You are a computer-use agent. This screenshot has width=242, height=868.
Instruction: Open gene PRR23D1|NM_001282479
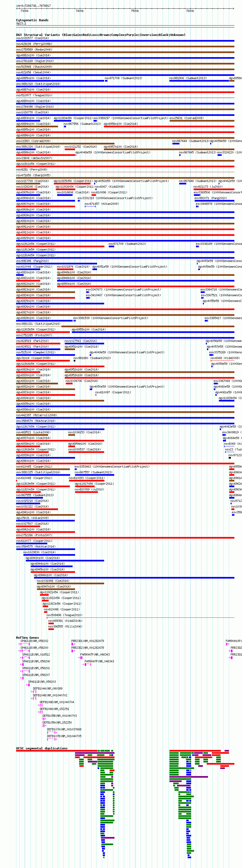tap(88, 641)
